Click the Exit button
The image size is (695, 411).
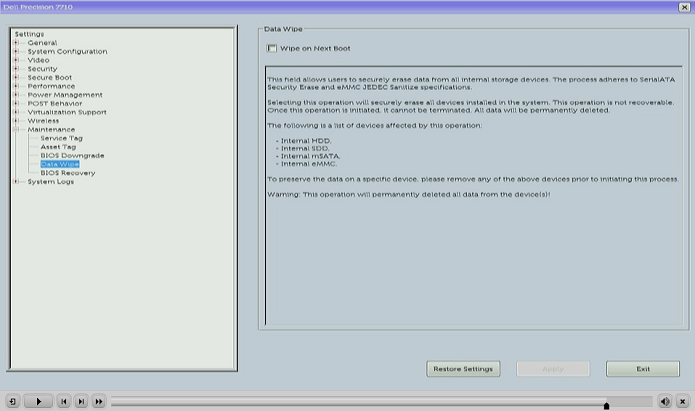pos(643,369)
